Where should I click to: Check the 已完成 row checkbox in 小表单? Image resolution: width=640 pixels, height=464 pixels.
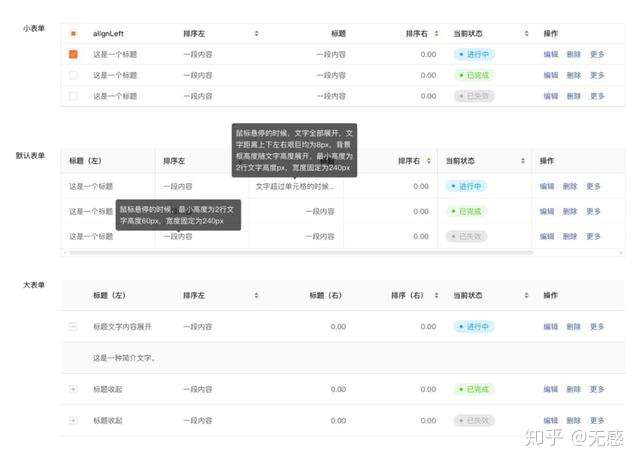(x=73, y=75)
